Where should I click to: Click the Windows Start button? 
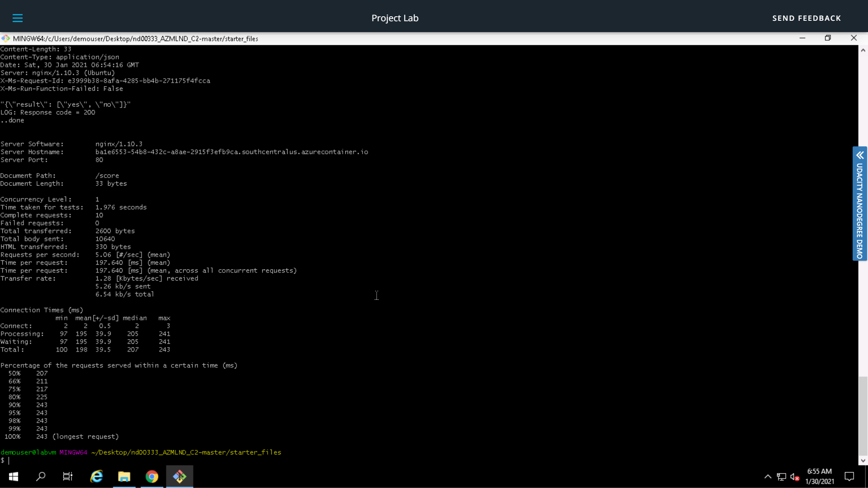13,477
